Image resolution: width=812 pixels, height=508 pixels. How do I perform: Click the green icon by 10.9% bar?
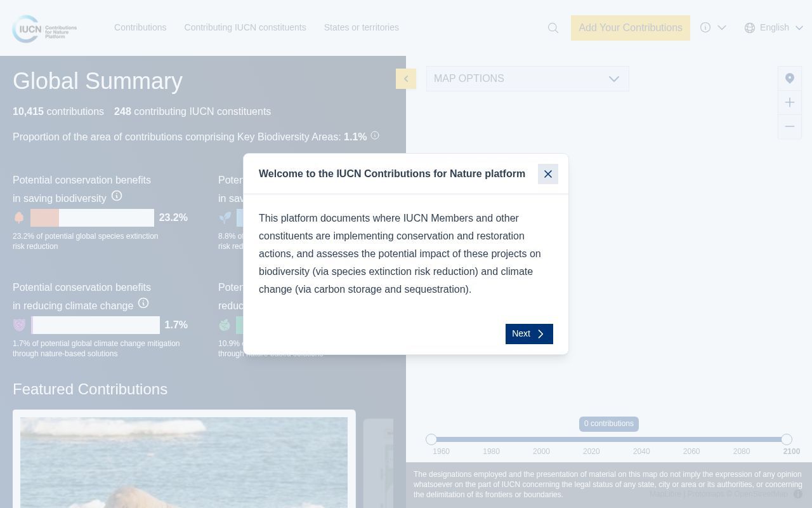point(225,325)
